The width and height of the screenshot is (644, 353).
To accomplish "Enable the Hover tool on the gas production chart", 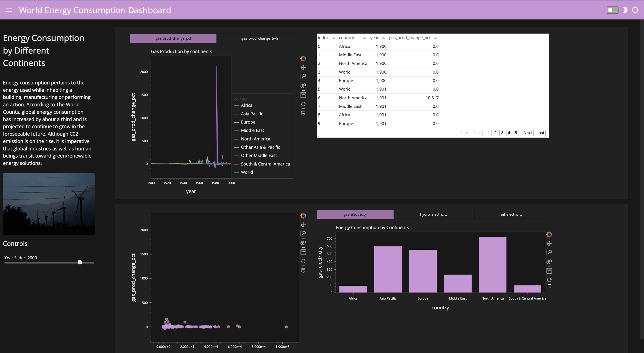I will coord(303,113).
